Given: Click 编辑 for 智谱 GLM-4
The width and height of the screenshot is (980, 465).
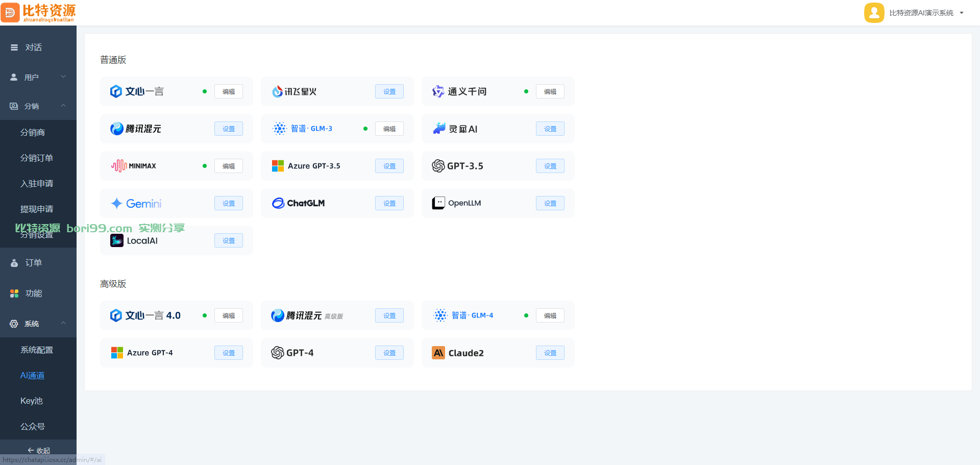Looking at the screenshot, I should click(x=550, y=315).
